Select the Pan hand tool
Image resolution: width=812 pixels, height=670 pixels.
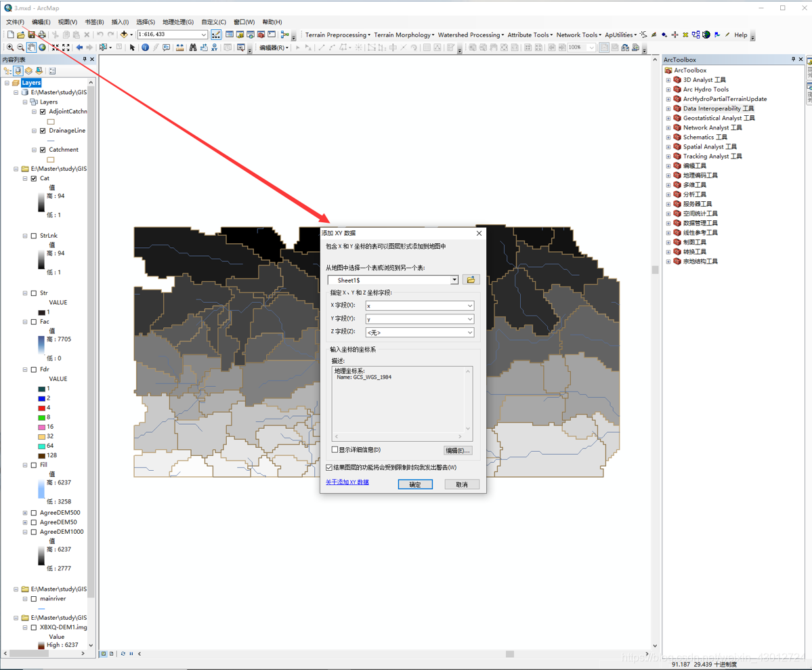(32, 47)
